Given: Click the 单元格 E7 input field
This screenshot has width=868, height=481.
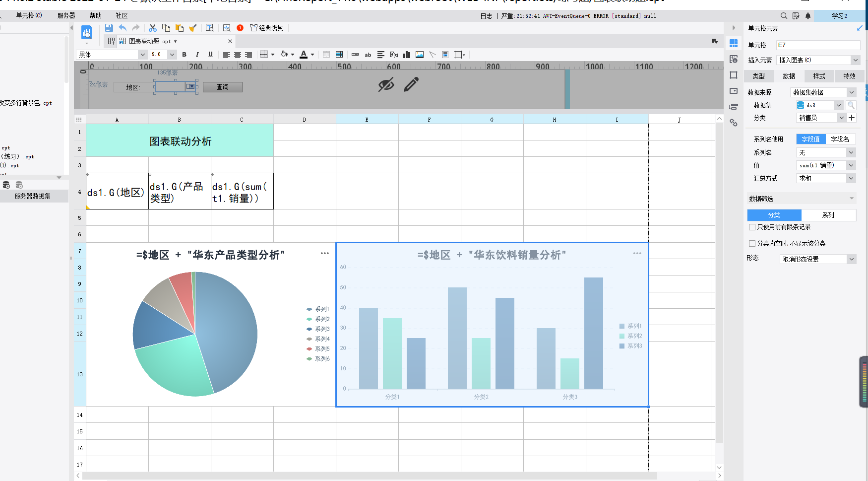Looking at the screenshot, I should (x=818, y=45).
